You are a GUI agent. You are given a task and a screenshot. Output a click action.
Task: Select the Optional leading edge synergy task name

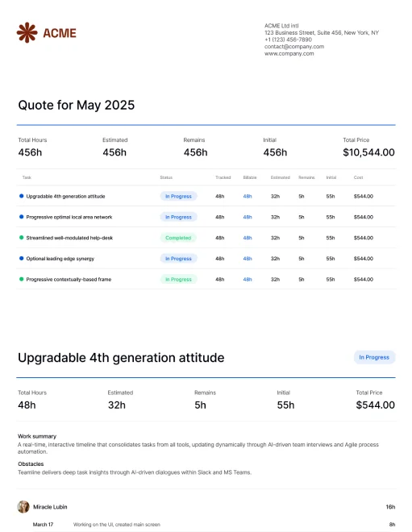coord(60,259)
